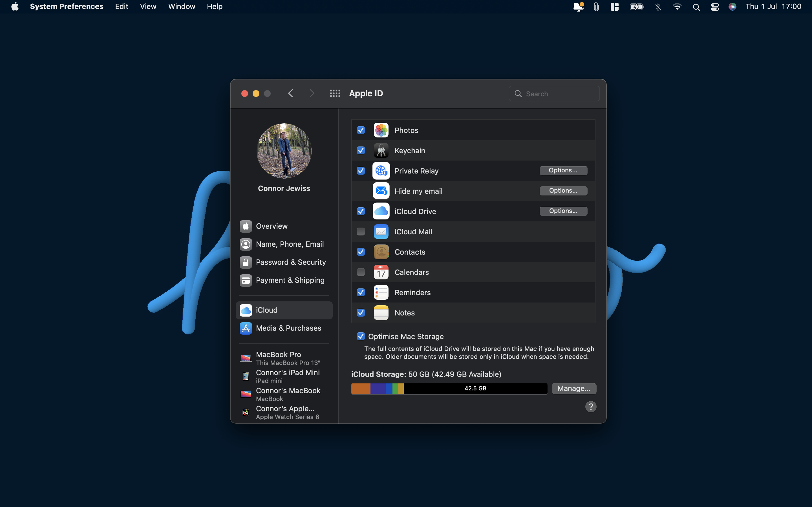
Task: Enable iCloud Mail
Action: pos(361,231)
